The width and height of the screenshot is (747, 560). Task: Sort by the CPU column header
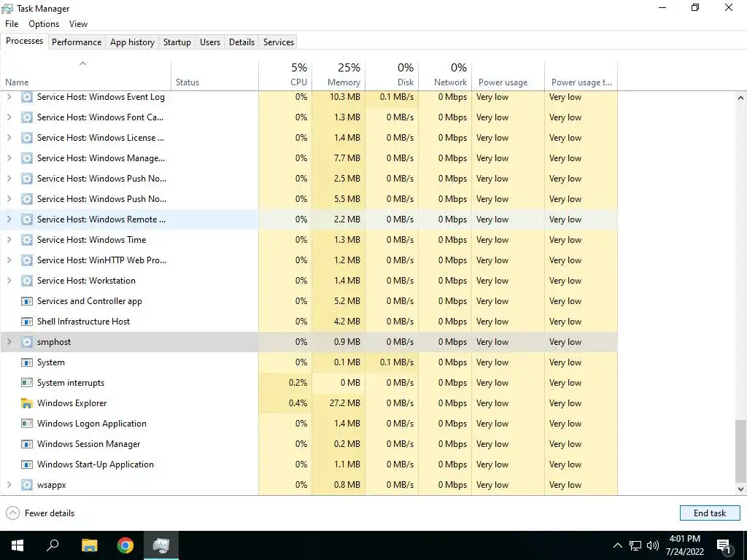pyautogui.click(x=285, y=75)
